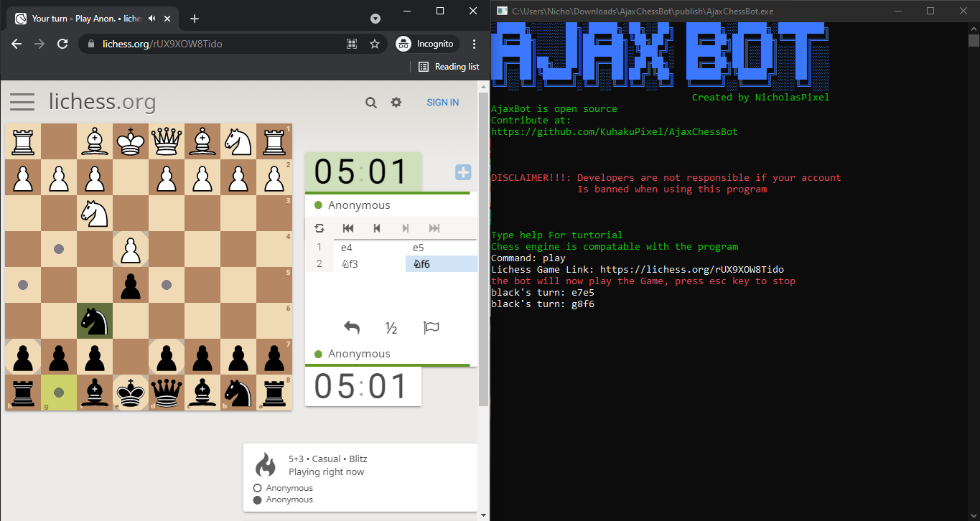
Task: Select highlighted move Nf6 in move list
Action: [x=442, y=264]
